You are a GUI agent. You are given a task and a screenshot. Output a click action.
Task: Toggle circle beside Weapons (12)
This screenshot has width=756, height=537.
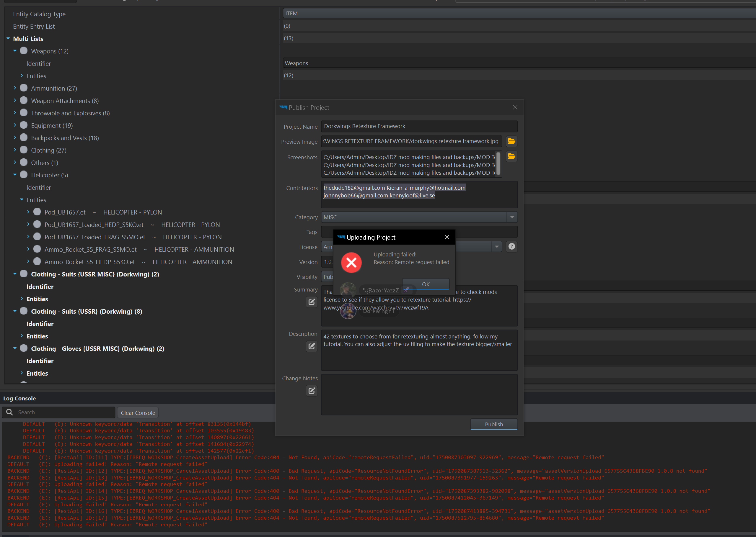tap(24, 51)
